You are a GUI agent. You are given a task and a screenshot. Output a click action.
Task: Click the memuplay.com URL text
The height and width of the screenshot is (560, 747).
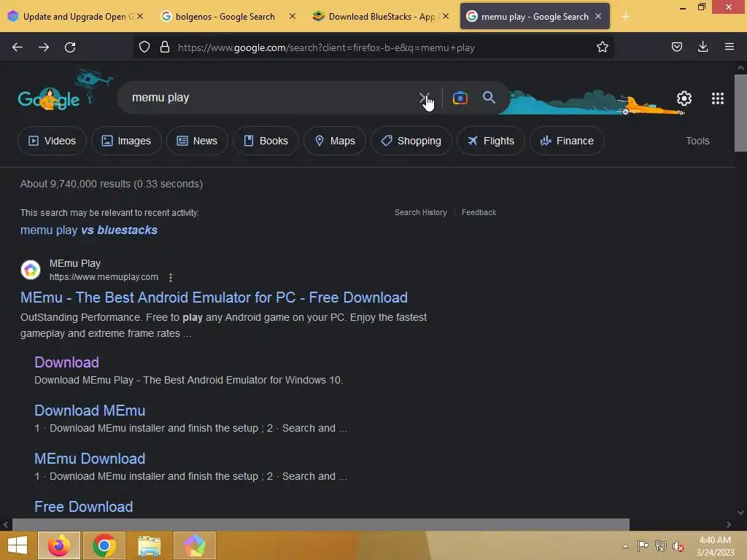[x=104, y=277]
